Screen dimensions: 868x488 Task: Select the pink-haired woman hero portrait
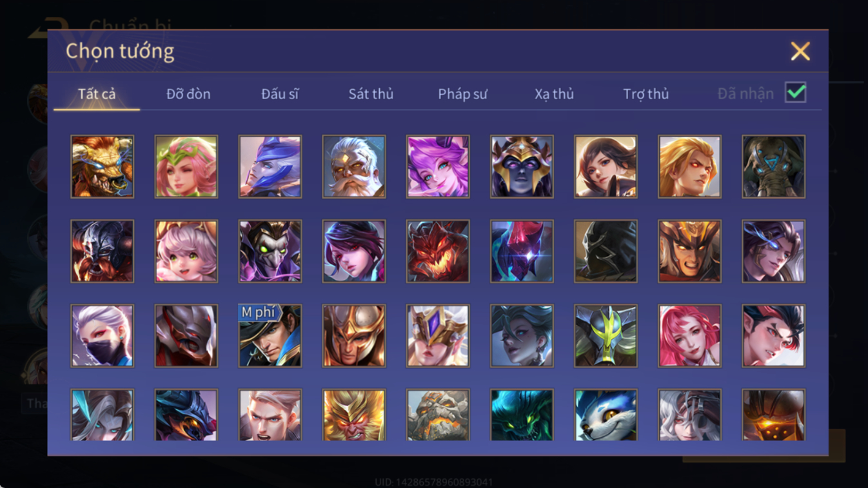click(x=689, y=336)
